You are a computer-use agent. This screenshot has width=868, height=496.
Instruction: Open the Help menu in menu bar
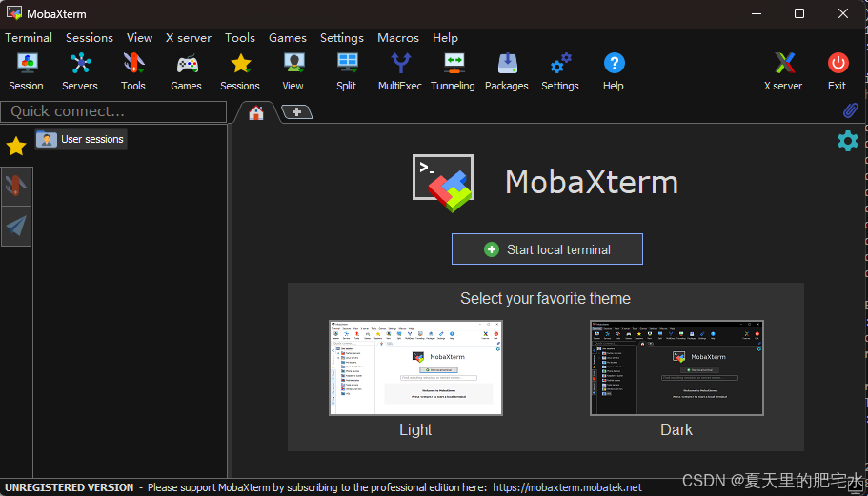[445, 37]
